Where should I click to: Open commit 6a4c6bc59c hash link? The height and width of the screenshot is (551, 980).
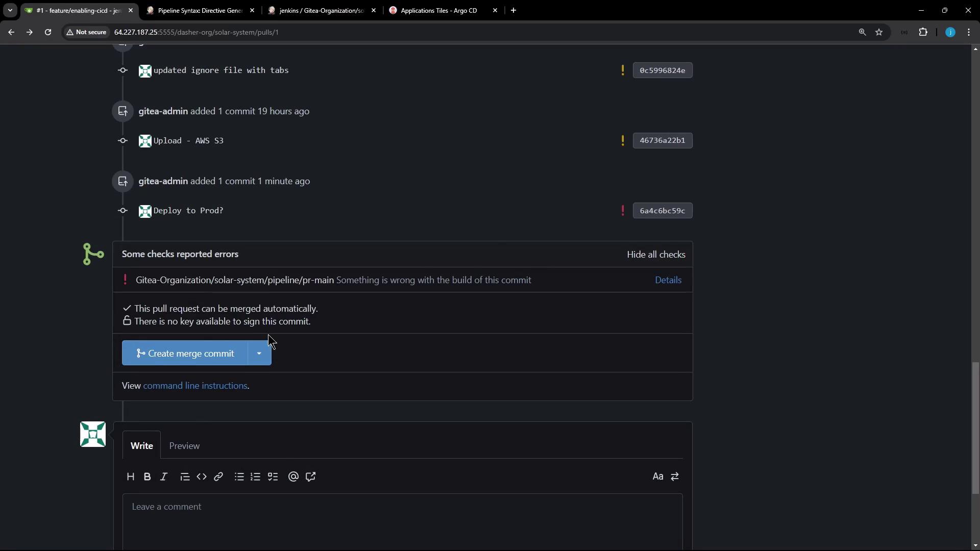point(662,211)
